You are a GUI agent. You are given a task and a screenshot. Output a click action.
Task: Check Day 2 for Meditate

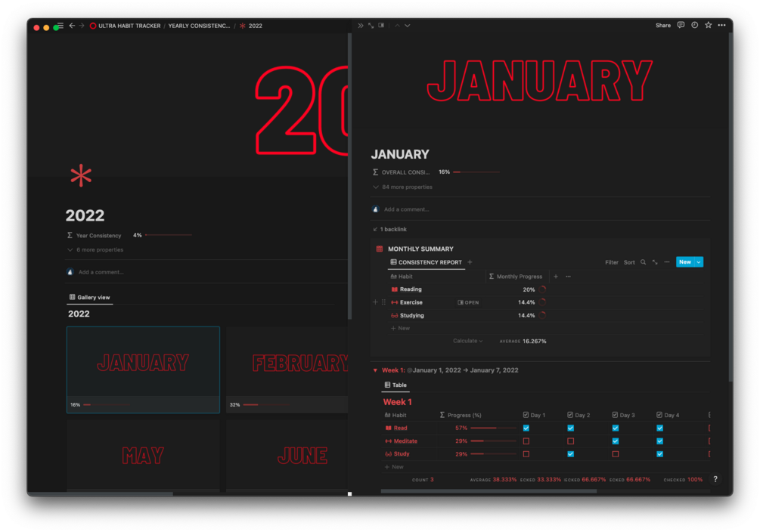570,441
